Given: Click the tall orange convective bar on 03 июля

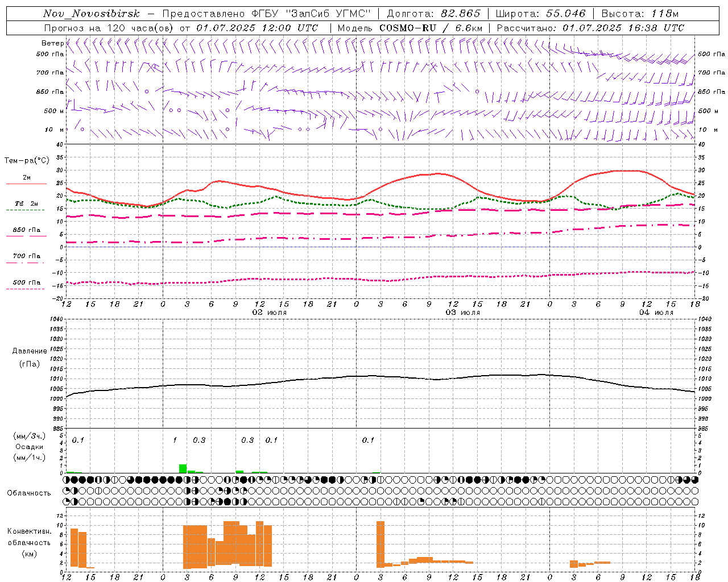Looking at the screenshot, I should (x=380, y=544).
